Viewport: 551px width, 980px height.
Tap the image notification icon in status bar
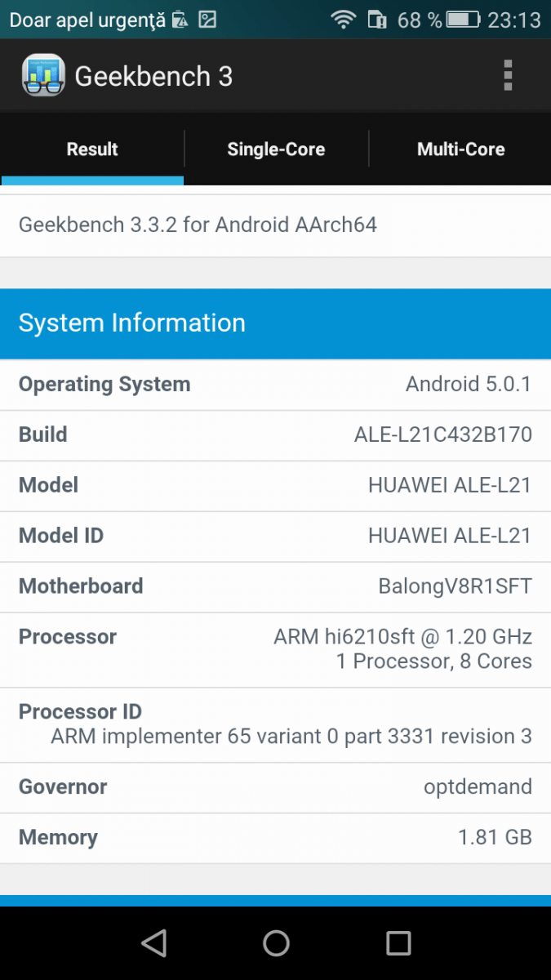tap(208, 20)
